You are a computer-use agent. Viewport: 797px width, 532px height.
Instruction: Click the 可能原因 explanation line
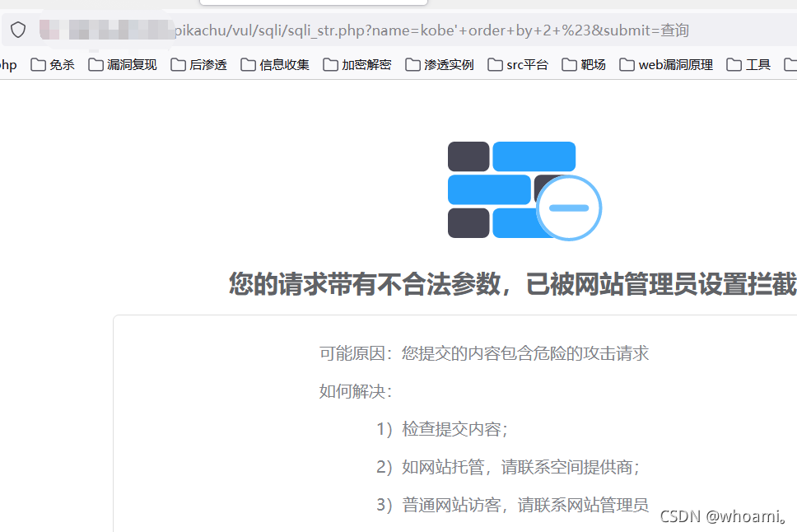[484, 353]
